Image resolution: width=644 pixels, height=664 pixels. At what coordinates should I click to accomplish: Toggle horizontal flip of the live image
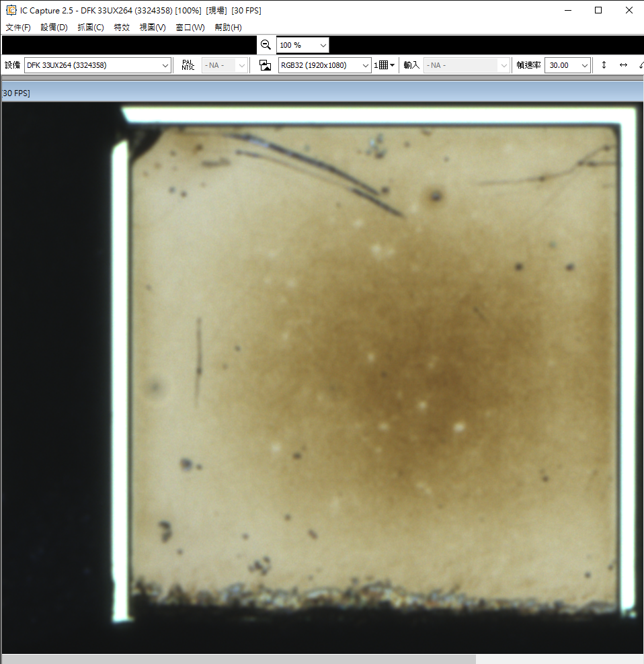pyautogui.click(x=623, y=65)
